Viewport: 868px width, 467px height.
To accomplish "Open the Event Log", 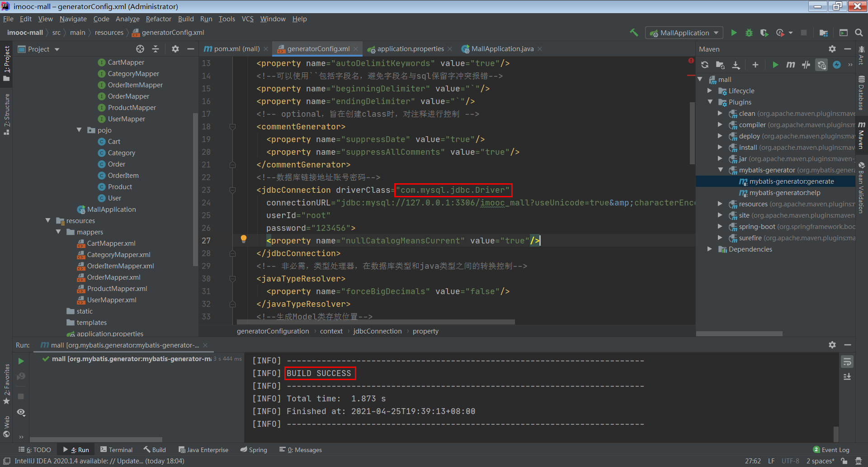I will (x=831, y=449).
